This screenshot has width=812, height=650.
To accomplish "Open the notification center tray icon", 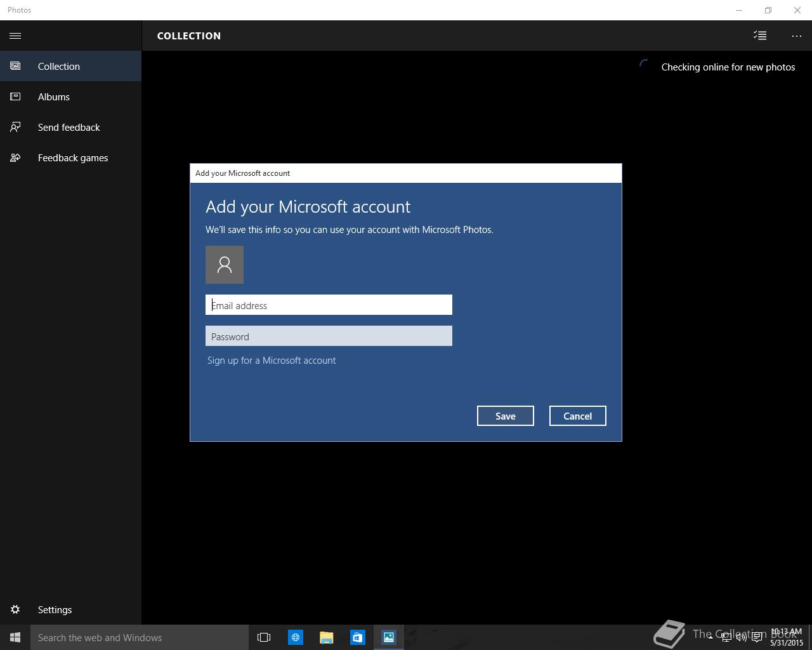I will (x=757, y=637).
